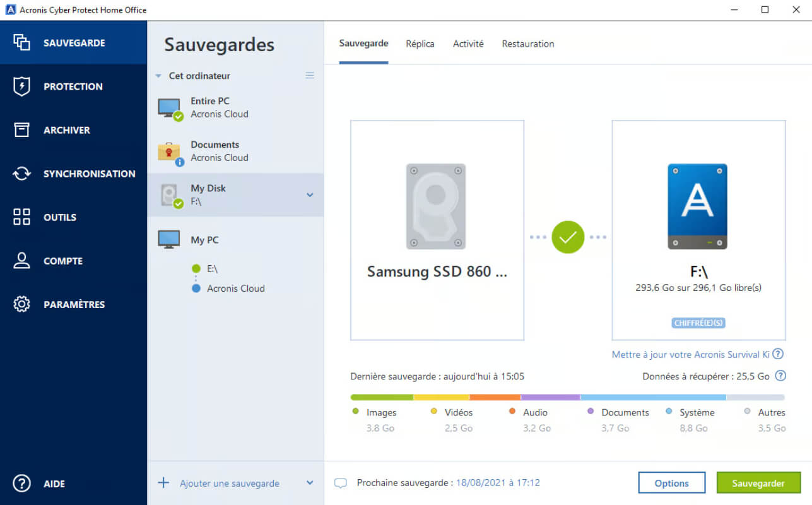Viewport: 812px width, 505px height.
Task: Open the backup list hamburger menu
Action: pyautogui.click(x=310, y=75)
